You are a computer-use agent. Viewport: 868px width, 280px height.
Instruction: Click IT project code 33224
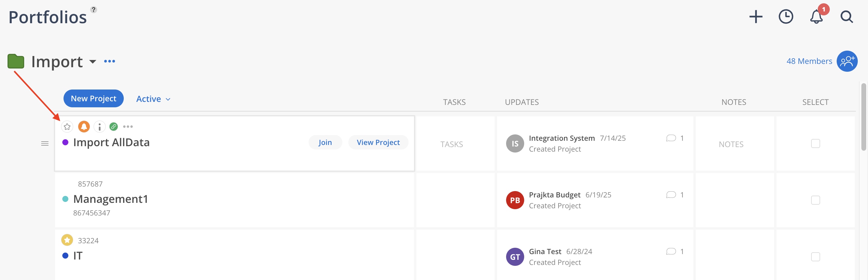(x=88, y=241)
